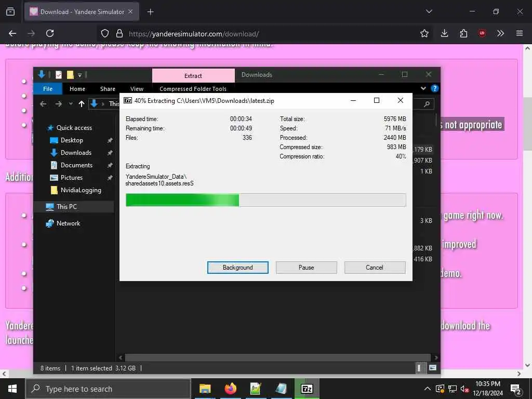
Task: Open the notification center icon
Action: pyautogui.click(x=516, y=389)
